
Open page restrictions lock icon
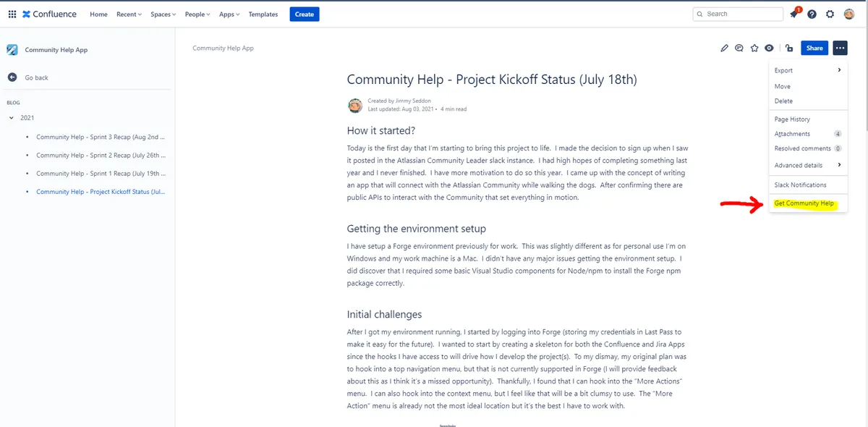click(788, 48)
